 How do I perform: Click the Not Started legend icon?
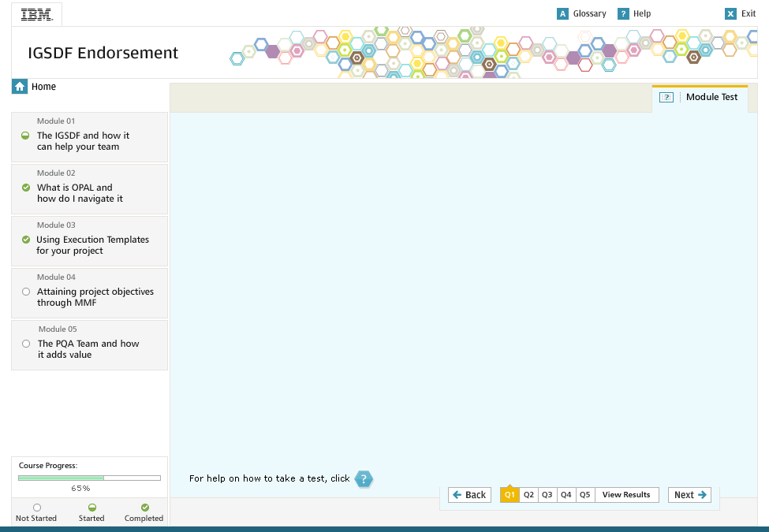pyautogui.click(x=37, y=508)
